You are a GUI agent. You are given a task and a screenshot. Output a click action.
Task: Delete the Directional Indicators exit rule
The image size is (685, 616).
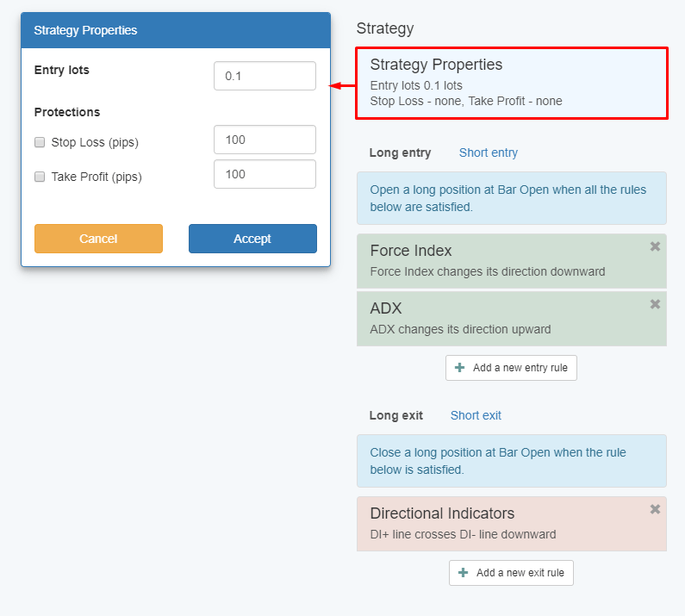pos(655,509)
